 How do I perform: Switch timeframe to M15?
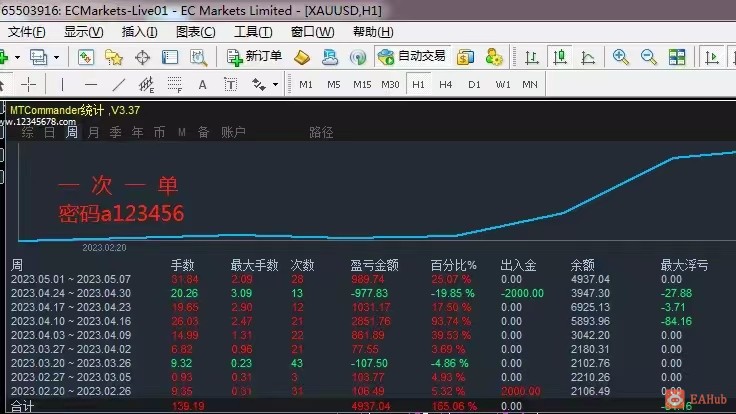pyautogui.click(x=362, y=84)
